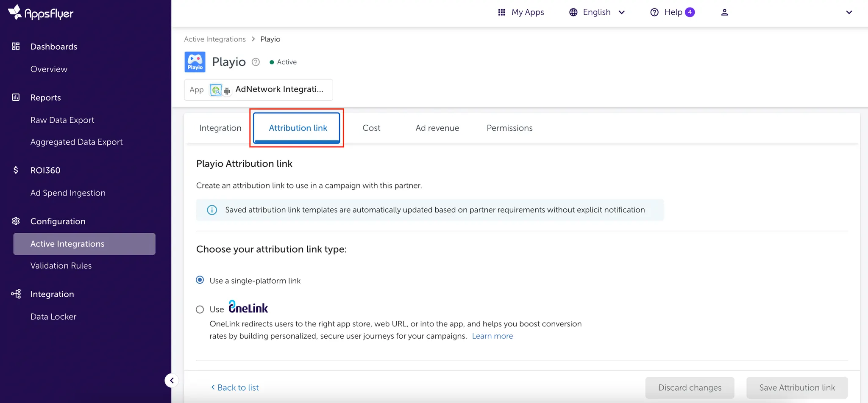Open the user account icon

[725, 12]
